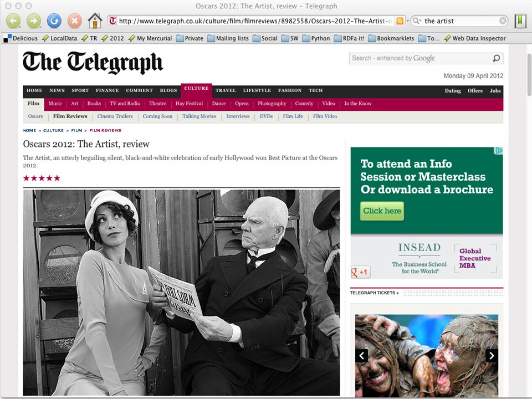This screenshot has height=399, width=532.
Task: Click the orange stop loading button
Action: 74,21
